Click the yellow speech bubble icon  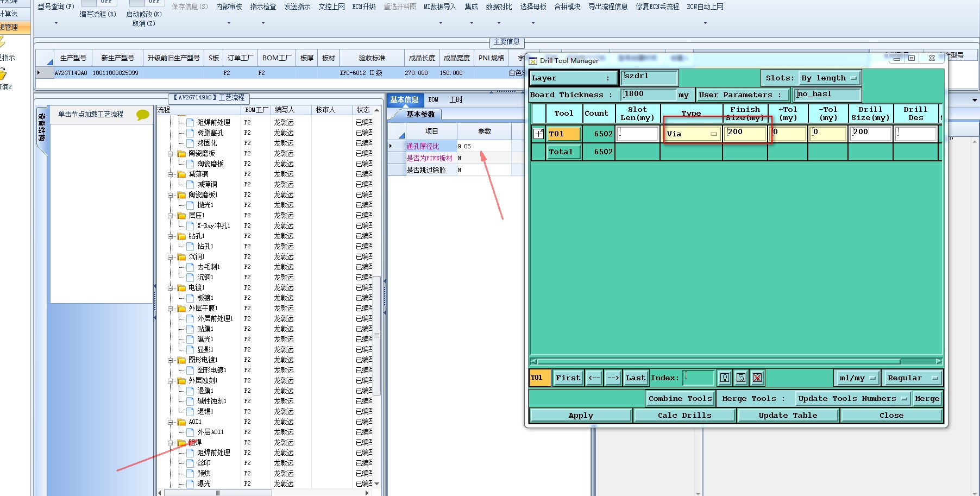click(142, 115)
